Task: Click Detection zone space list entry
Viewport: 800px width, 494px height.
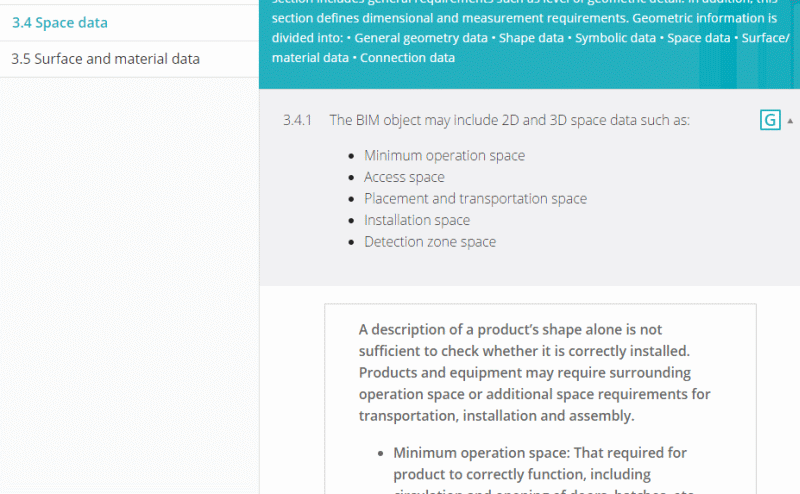Action: click(x=430, y=242)
